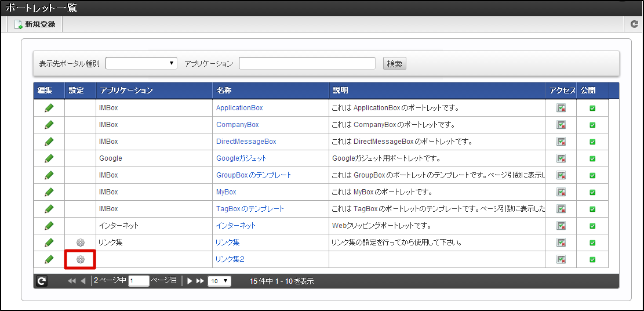This screenshot has height=311, width=644.
Task: Go to the next page in pager
Action: click(x=190, y=281)
